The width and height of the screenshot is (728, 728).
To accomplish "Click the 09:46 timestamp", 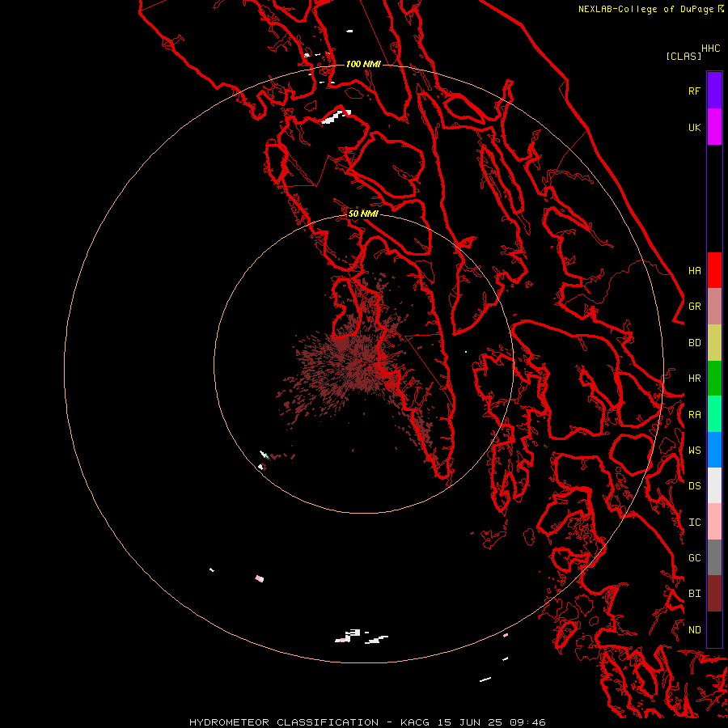I will point(528,722).
